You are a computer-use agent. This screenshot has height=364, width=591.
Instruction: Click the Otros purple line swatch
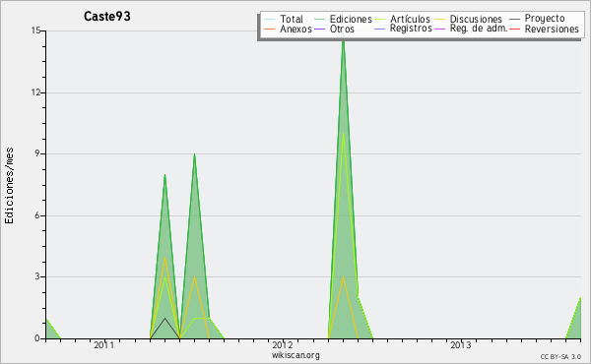[319, 29]
